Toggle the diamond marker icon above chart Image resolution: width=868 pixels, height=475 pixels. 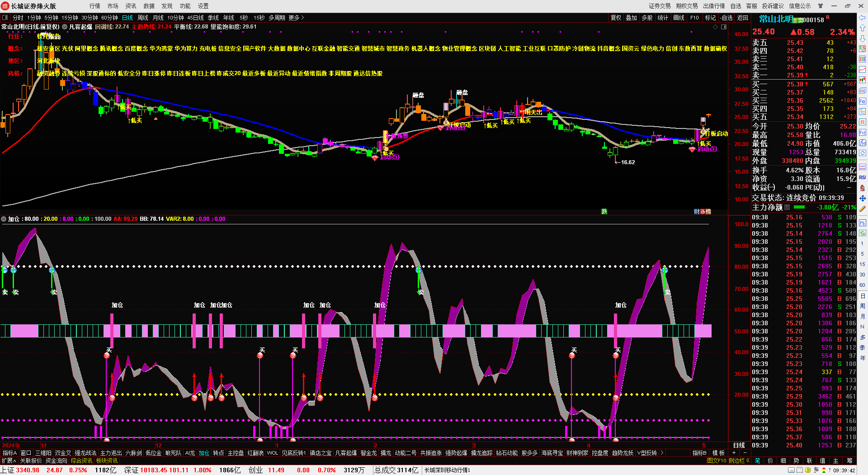coord(715,27)
